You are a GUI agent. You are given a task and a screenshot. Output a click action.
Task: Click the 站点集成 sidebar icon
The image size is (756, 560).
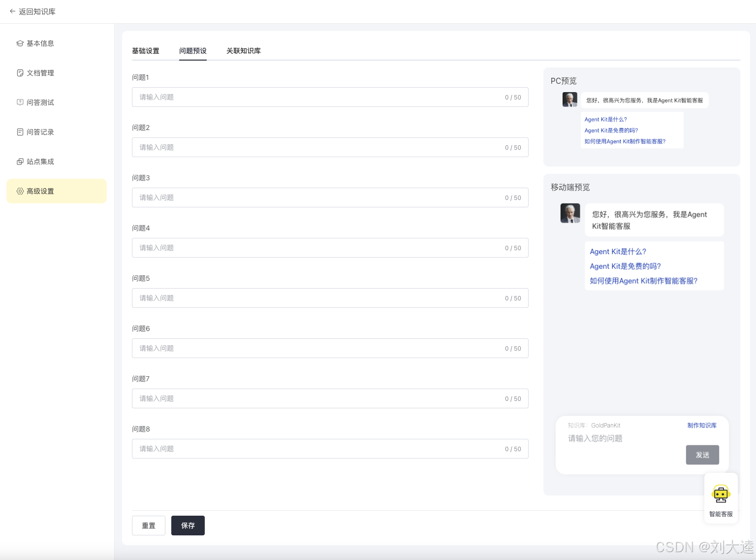[x=20, y=162]
